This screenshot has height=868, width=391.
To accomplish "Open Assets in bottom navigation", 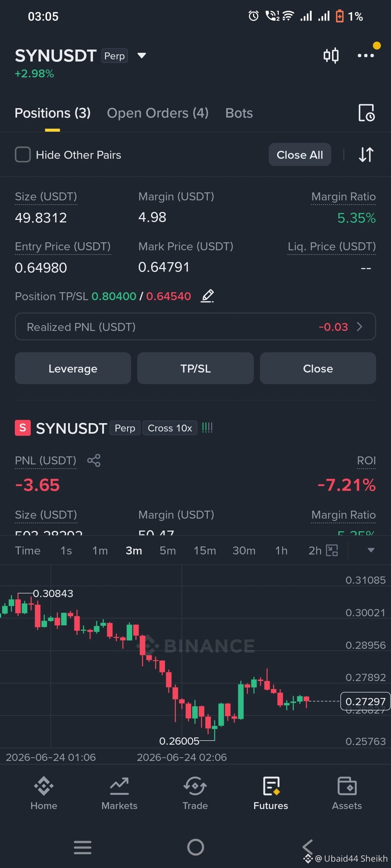I will click(347, 793).
